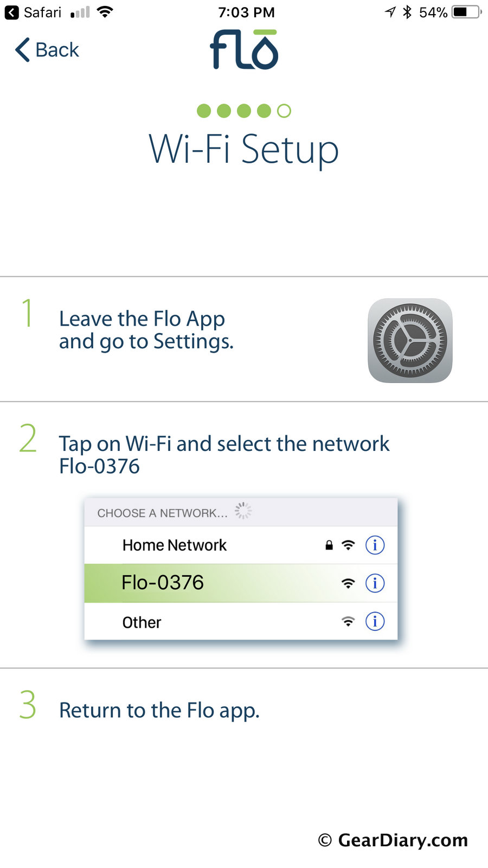Tap the Home Network lock icon
This screenshot has width=488, height=868.
329,545
